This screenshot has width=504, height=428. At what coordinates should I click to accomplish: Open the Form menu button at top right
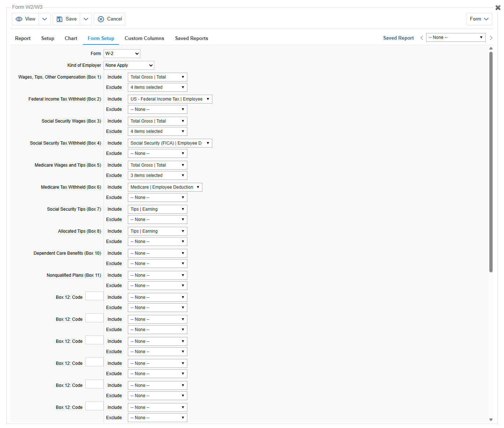click(x=479, y=19)
